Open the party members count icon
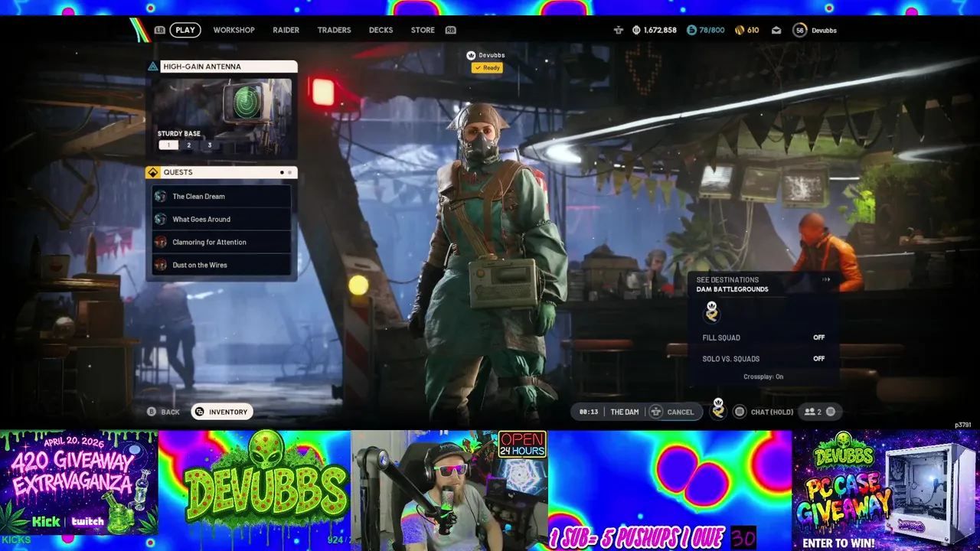 812,412
